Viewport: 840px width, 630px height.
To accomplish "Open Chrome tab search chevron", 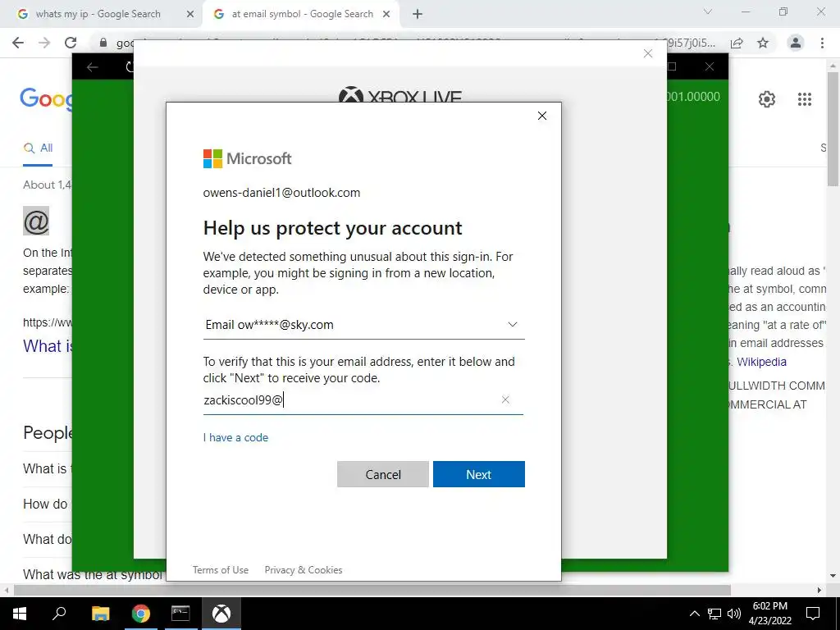I will (x=708, y=11).
